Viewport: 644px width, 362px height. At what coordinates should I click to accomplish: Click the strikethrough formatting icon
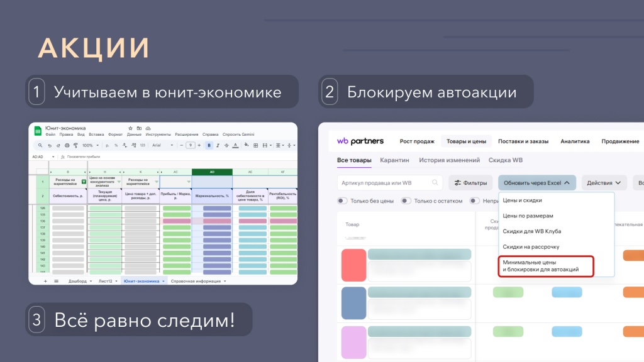226,146
